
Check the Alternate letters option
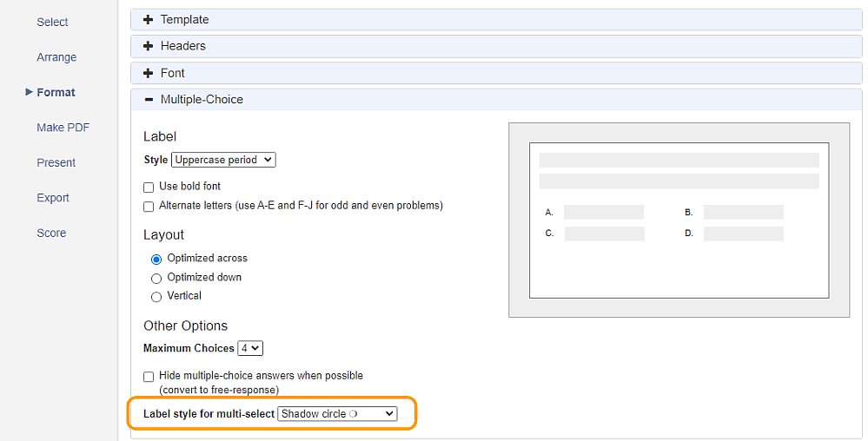click(149, 207)
